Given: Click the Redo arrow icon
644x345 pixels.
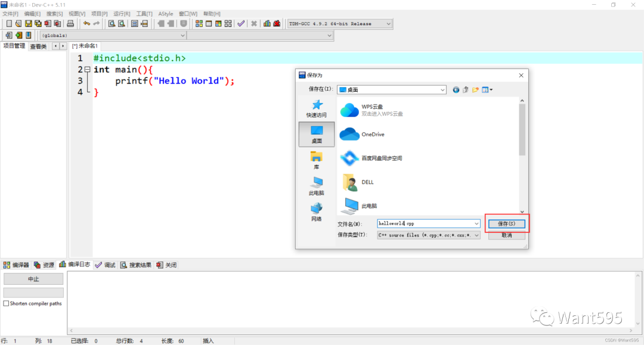Looking at the screenshot, I should pos(96,24).
